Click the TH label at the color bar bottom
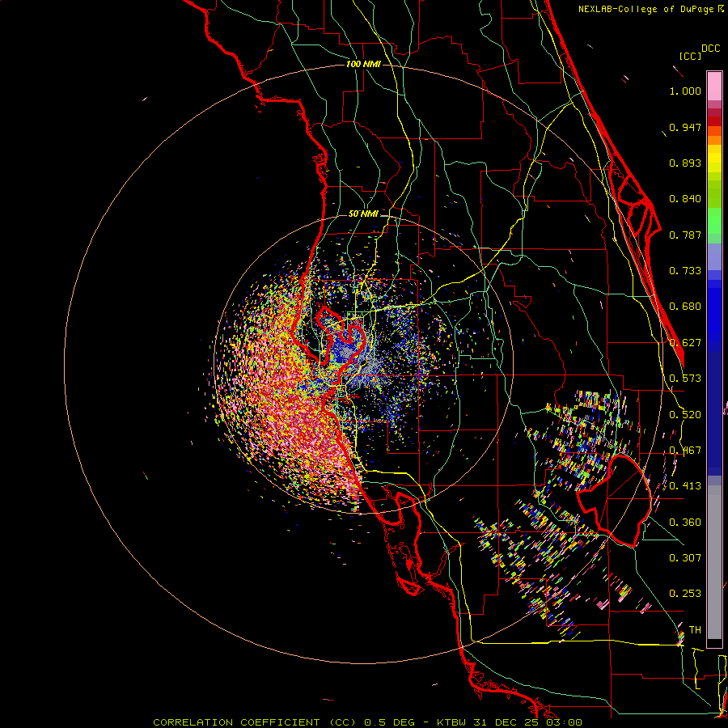 695,630
